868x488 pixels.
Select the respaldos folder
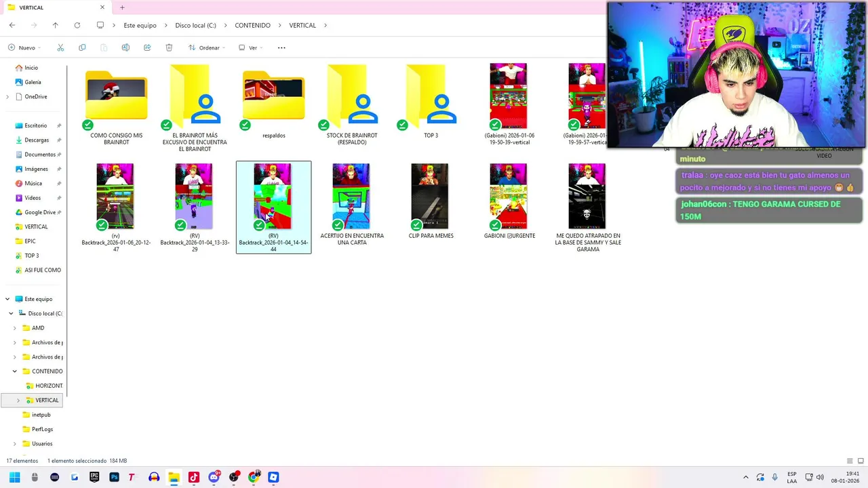(x=274, y=102)
